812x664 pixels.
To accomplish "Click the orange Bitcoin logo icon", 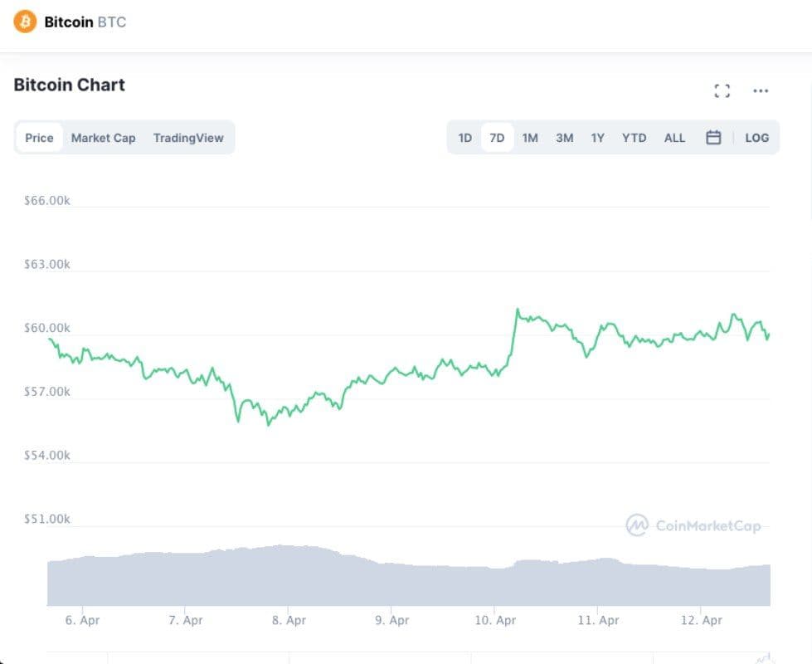I will (25, 22).
